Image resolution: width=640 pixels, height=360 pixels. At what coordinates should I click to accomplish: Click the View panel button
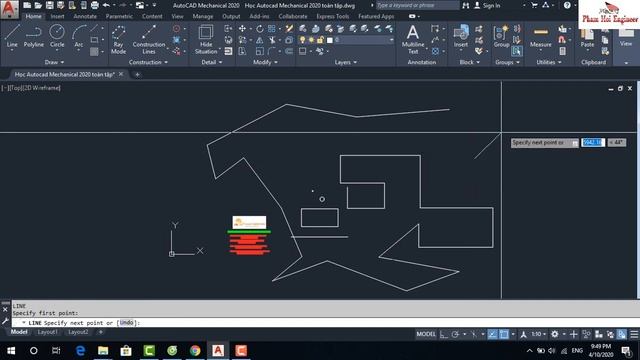point(626,39)
